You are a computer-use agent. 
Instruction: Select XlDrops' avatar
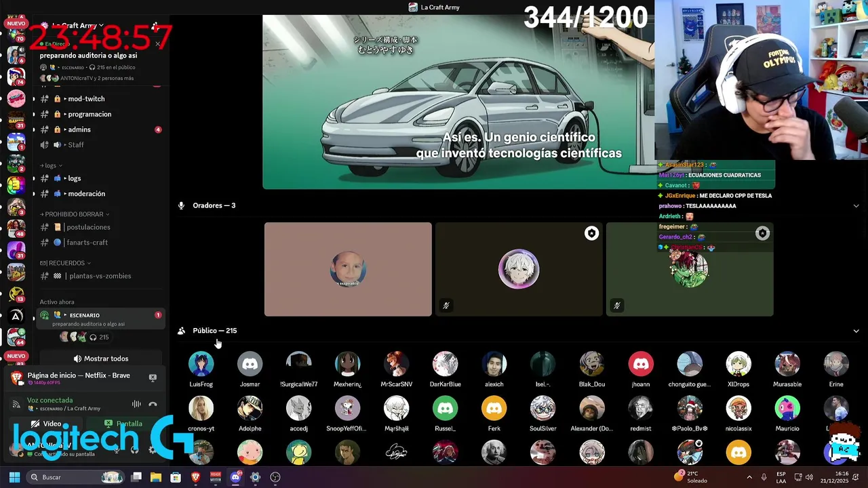738,364
